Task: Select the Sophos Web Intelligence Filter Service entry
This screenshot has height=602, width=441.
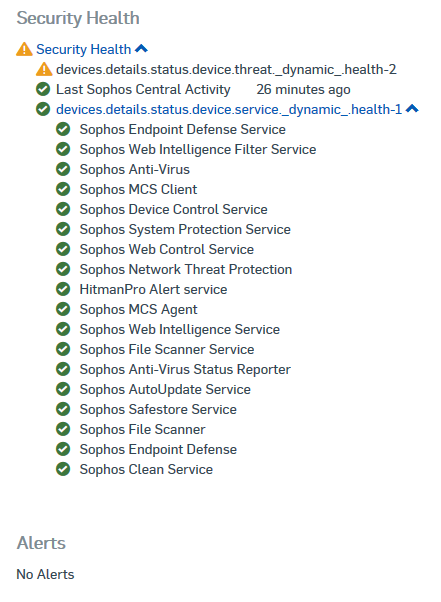Action: coord(198,149)
